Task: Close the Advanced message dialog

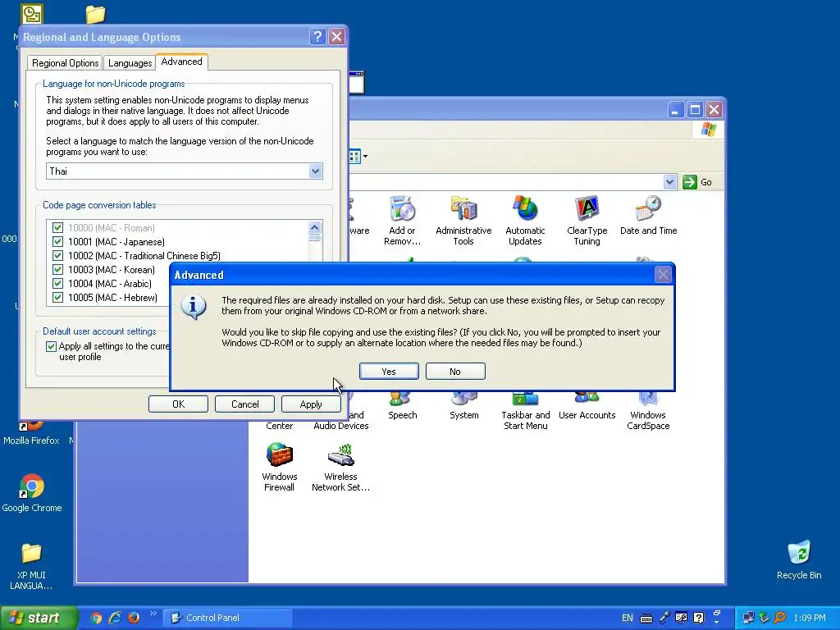Action: [x=663, y=274]
